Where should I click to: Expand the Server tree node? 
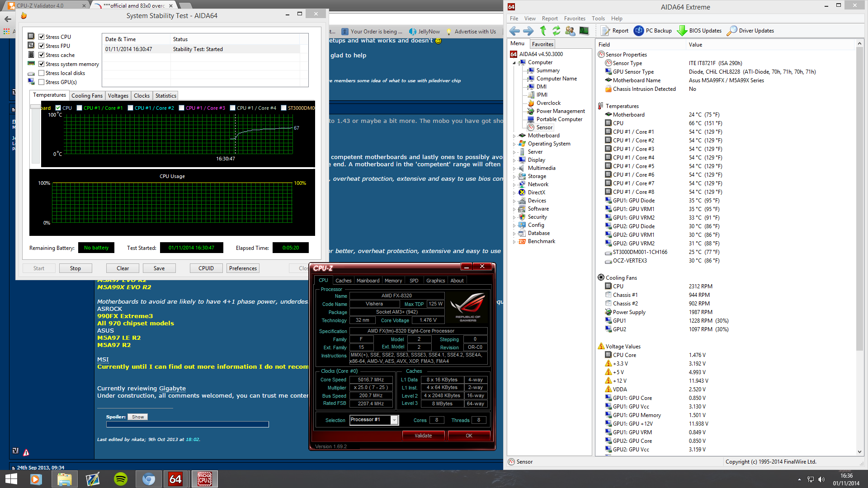click(x=514, y=152)
